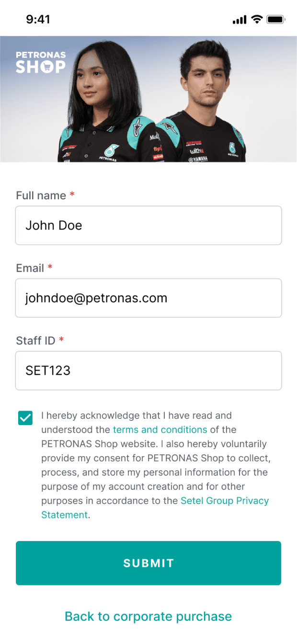Go back to corporate purchase
This screenshot has width=297, height=644.
point(148,616)
